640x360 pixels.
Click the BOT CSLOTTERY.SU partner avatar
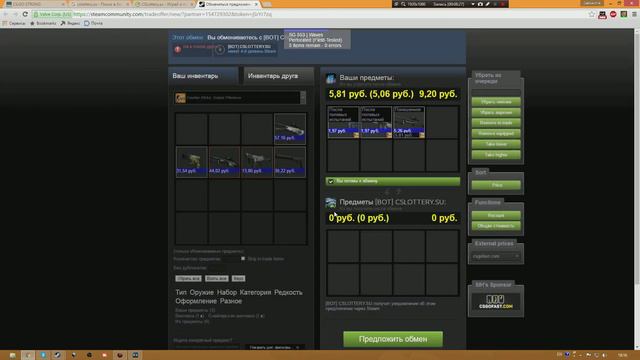220,50
